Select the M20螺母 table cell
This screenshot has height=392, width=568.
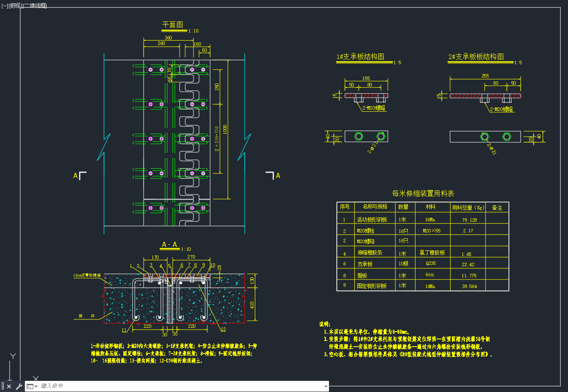tap(365, 241)
